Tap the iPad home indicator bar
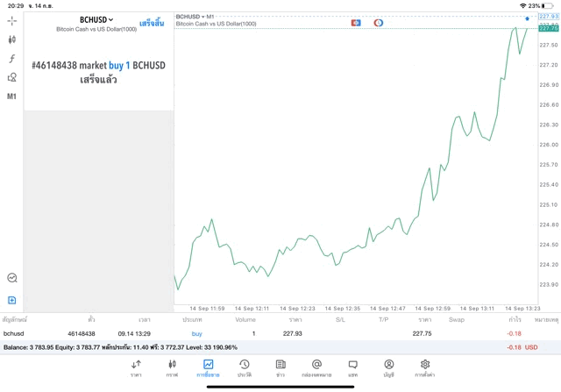Viewport: 561px width, 392px height. [x=280, y=387]
